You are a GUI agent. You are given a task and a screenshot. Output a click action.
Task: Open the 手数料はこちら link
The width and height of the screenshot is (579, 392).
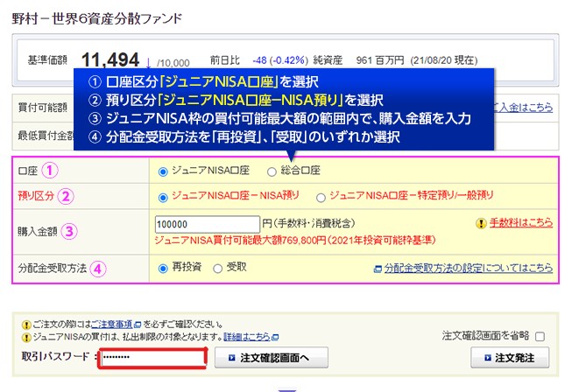point(521,223)
